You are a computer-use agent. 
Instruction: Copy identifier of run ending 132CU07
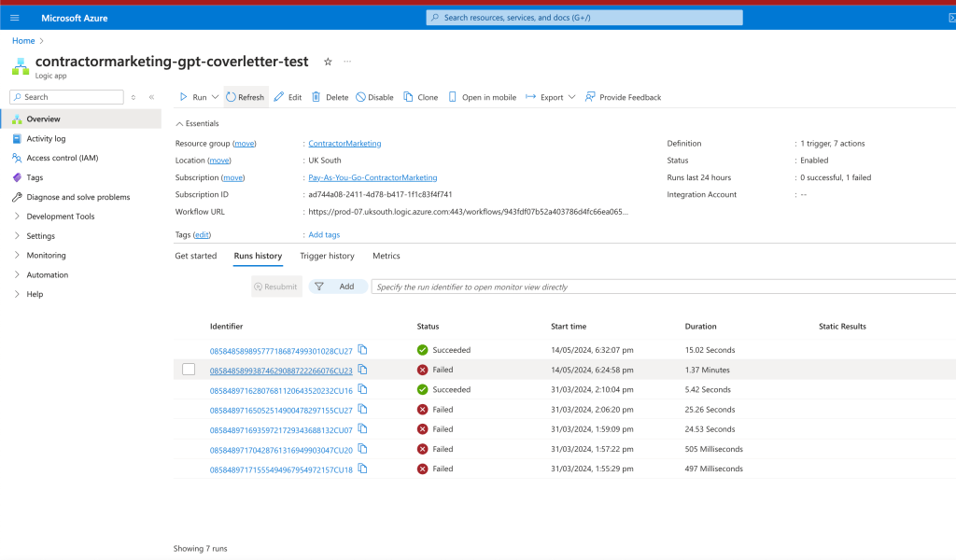(x=363, y=429)
